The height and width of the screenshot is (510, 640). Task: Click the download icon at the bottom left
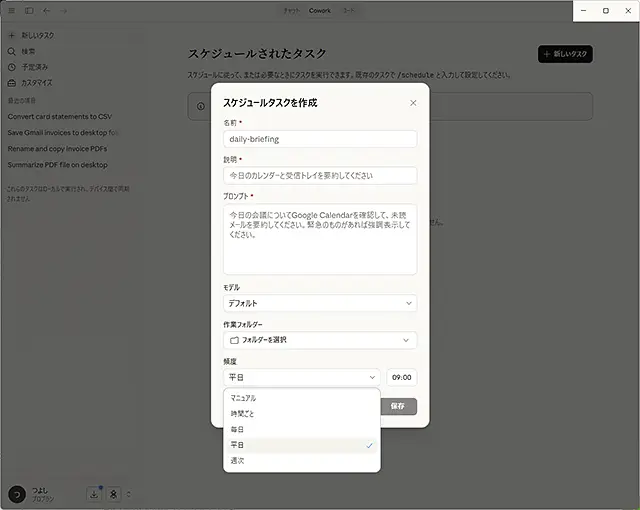pyautogui.click(x=93, y=493)
